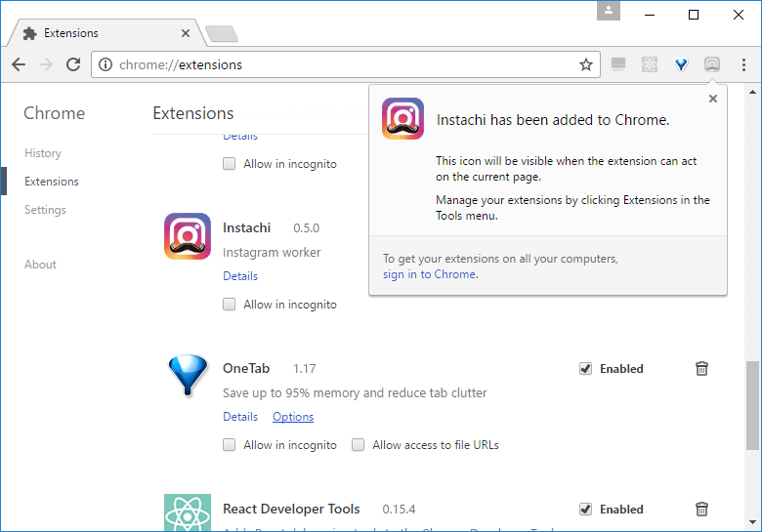Open Details link for Instachi
Image resolution: width=762 pixels, height=532 pixels.
(240, 276)
